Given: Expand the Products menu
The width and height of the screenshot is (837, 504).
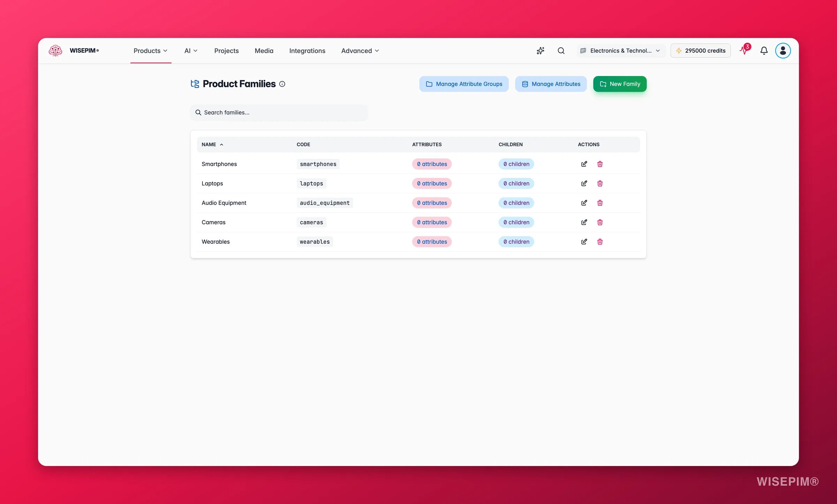Looking at the screenshot, I should [x=150, y=51].
